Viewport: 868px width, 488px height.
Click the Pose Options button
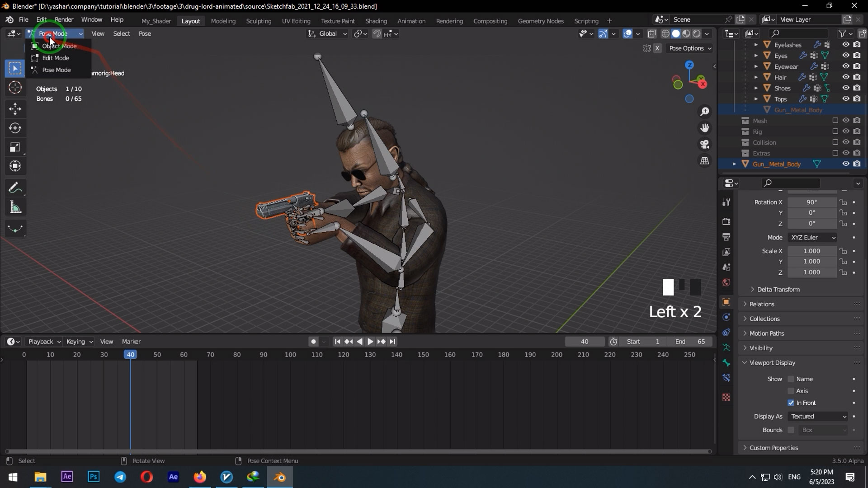pos(689,48)
